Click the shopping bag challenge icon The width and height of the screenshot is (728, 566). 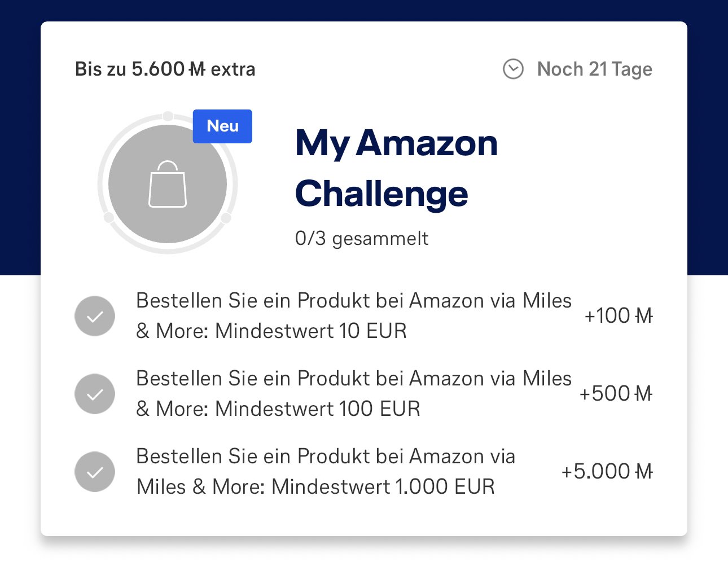pos(168,184)
